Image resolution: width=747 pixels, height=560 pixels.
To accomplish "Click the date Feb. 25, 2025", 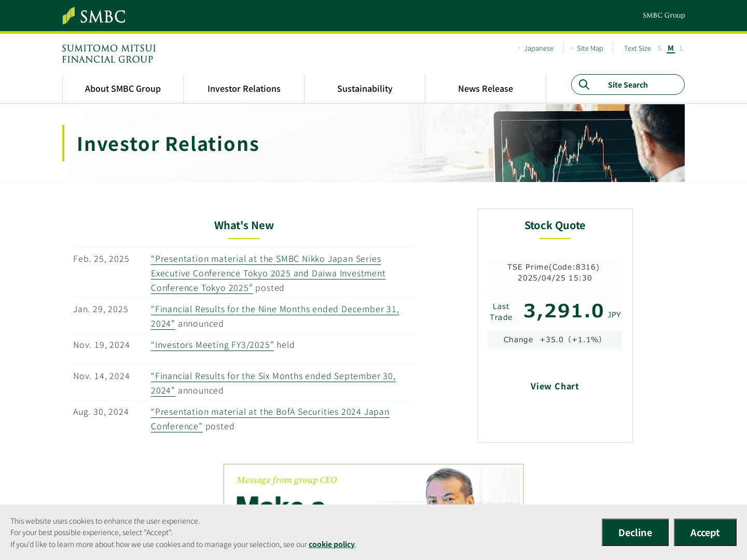I will 101,259.
